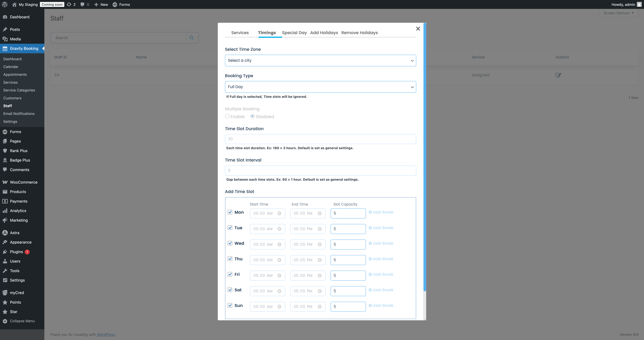Close the staff settings dialog
The image size is (644, 340).
[418, 29]
